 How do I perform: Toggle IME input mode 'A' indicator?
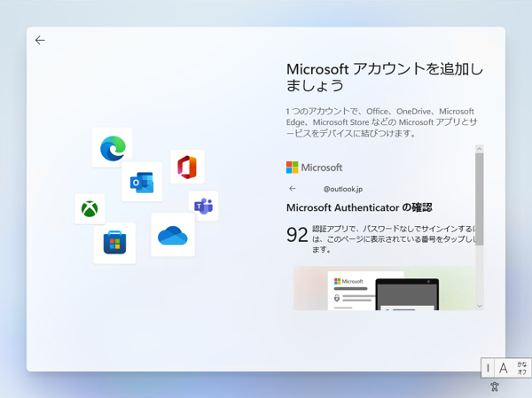[503, 368]
